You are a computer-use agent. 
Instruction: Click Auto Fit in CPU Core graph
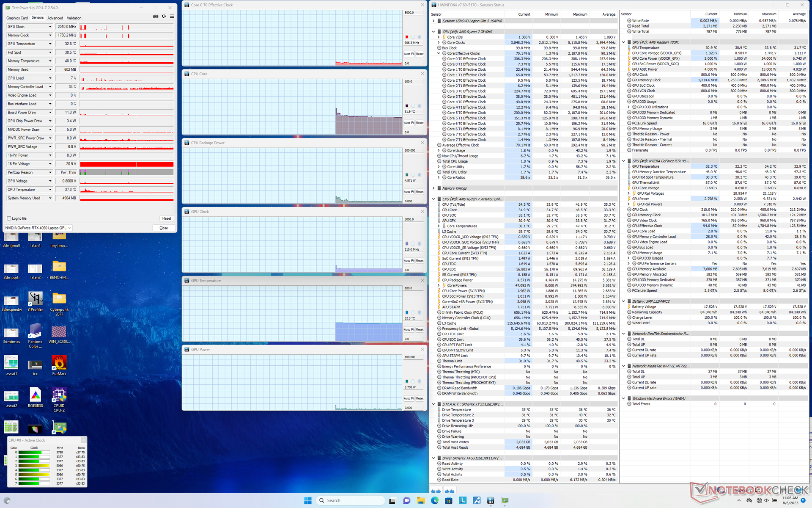coord(409,123)
